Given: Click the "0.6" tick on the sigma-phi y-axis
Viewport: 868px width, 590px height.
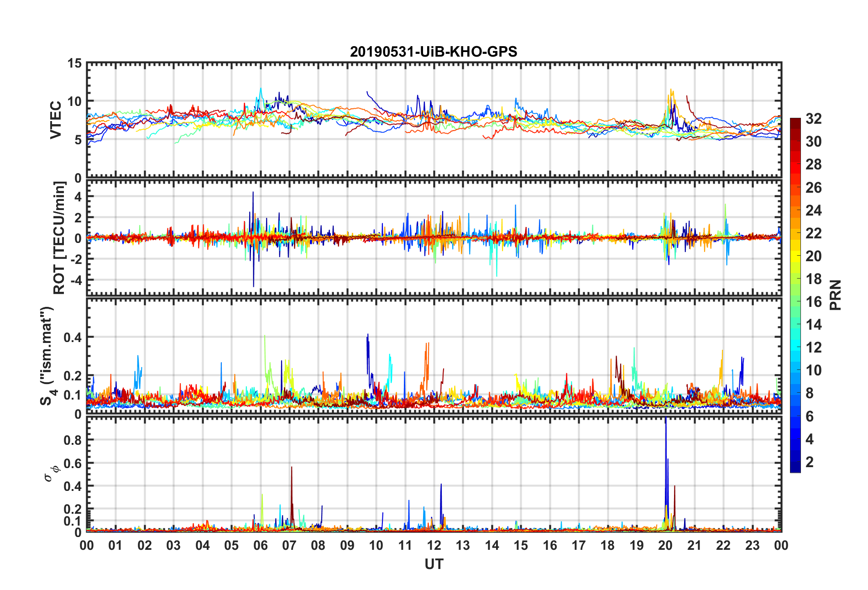Looking at the screenshot, I should [73, 463].
